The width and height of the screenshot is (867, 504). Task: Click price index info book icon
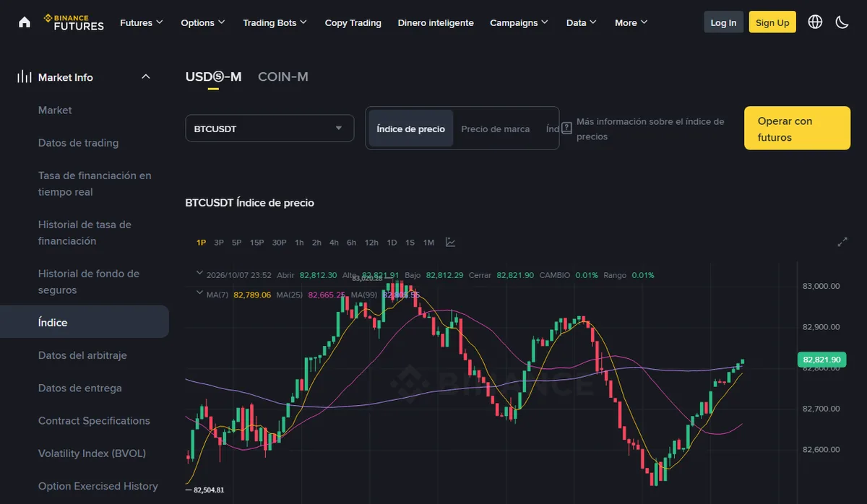pyautogui.click(x=566, y=128)
